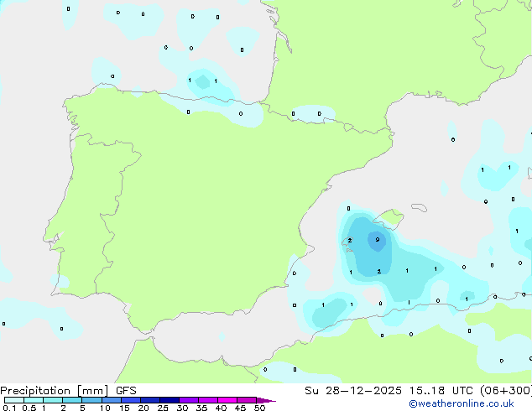Select the '50' legend scale label
This screenshot has height=411, width=532.
pyautogui.click(x=259, y=408)
